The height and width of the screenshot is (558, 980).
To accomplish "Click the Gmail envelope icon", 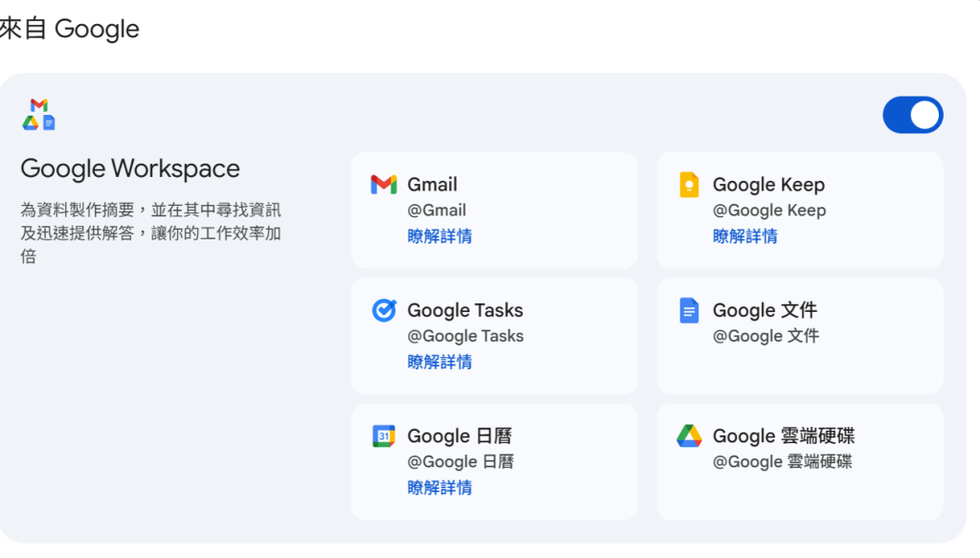I will pyautogui.click(x=383, y=185).
